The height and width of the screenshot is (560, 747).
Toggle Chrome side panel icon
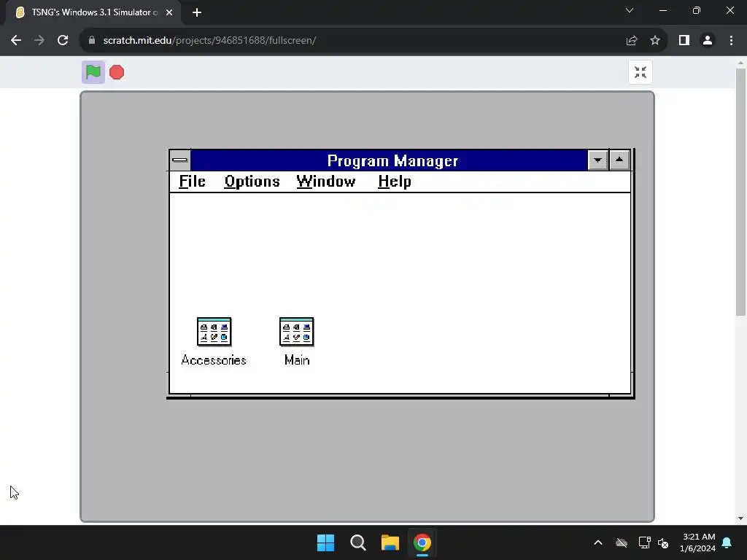pos(684,41)
